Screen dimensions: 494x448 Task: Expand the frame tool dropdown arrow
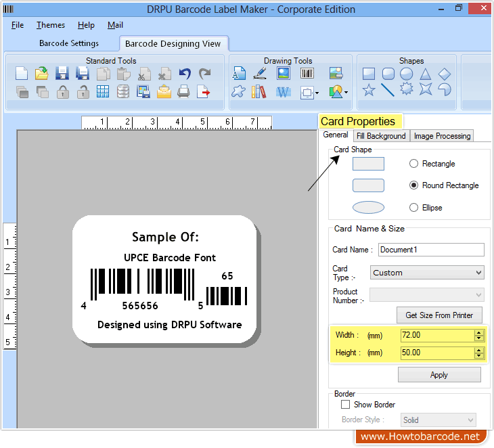point(317,93)
